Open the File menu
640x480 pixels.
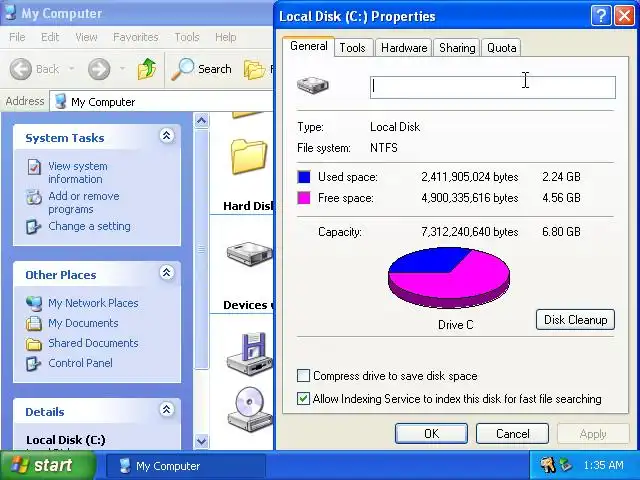tap(17, 37)
